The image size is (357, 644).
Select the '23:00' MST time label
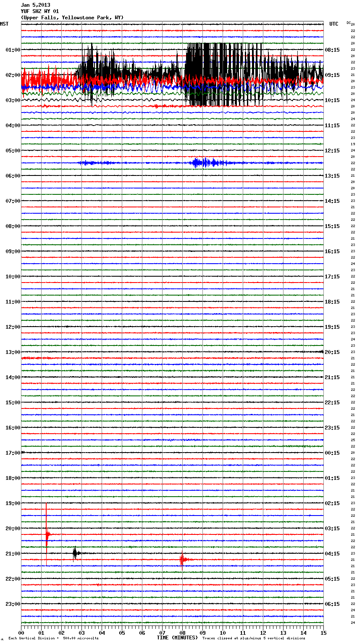tap(13, 604)
